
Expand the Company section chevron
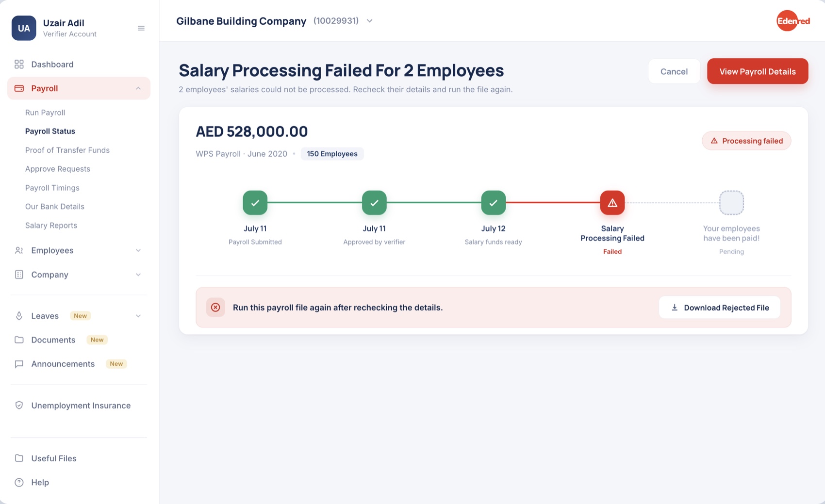(138, 275)
